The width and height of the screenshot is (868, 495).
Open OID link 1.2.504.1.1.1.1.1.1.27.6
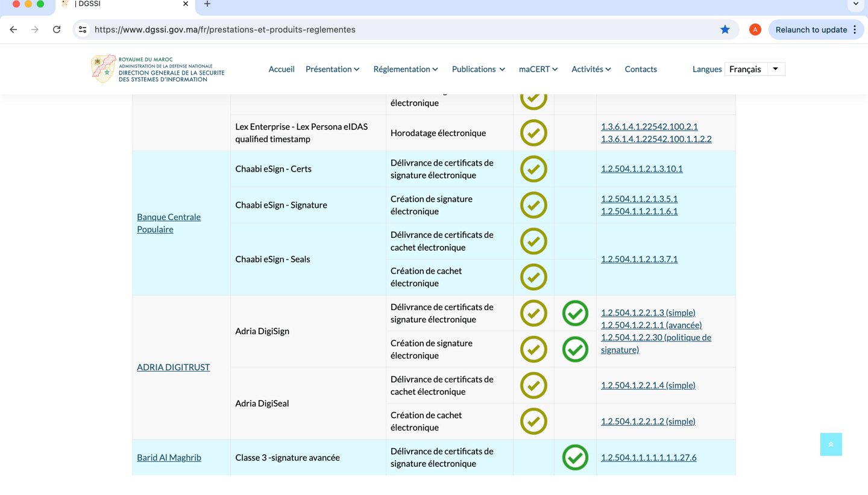pyautogui.click(x=649, y=458)
